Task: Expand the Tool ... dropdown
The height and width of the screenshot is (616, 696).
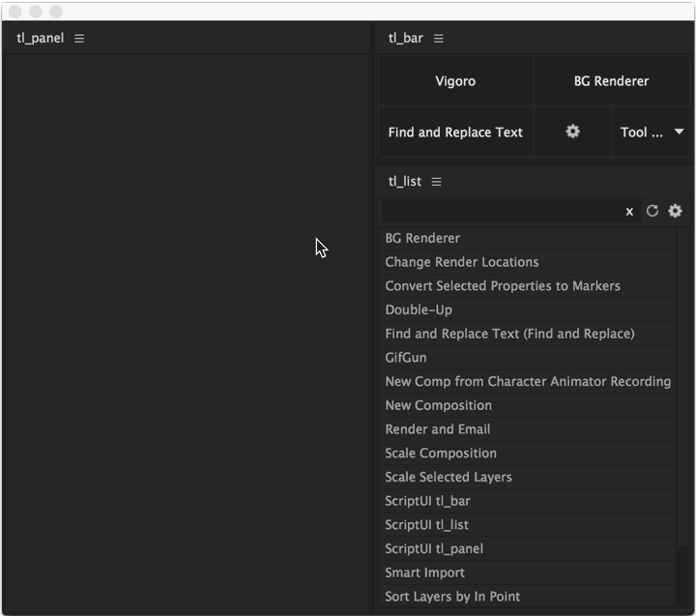Action: tap(652, 132)
